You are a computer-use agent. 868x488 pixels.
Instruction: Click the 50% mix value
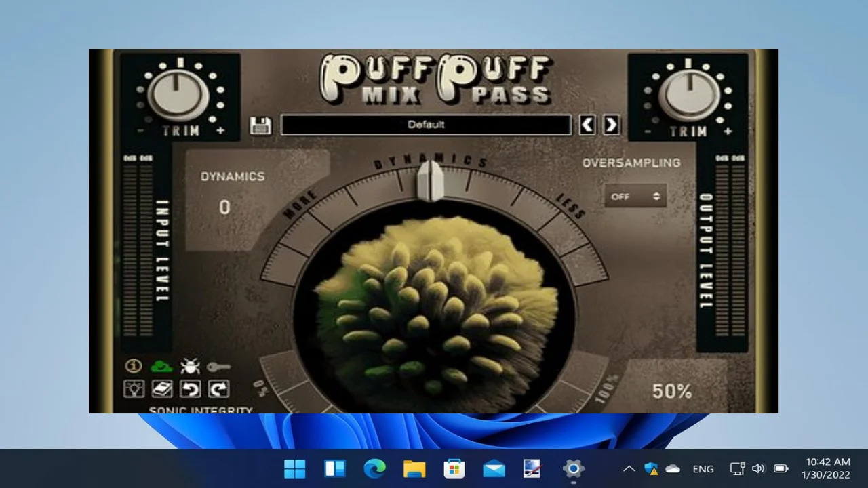click(672, 391)
